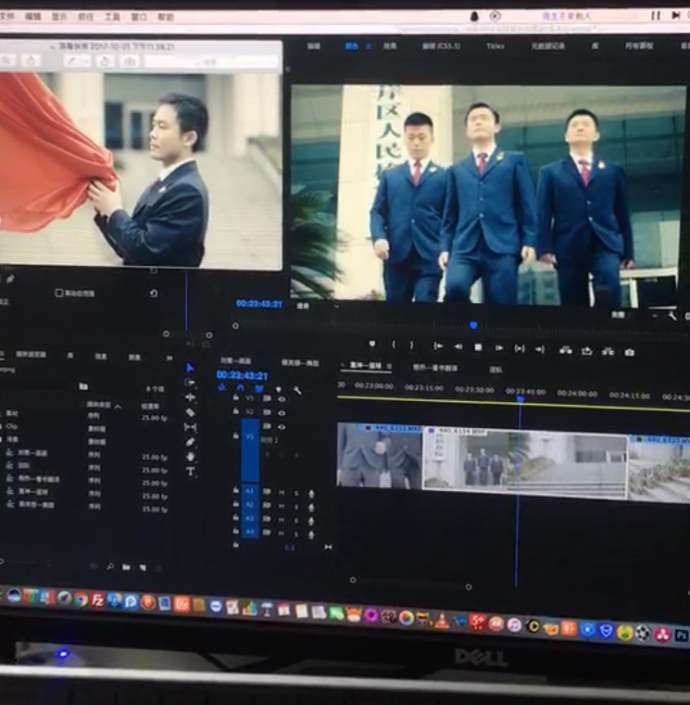Screen dimensions: 690x705
Task: Select the Razor tool
Action: [x=190, y=412]
